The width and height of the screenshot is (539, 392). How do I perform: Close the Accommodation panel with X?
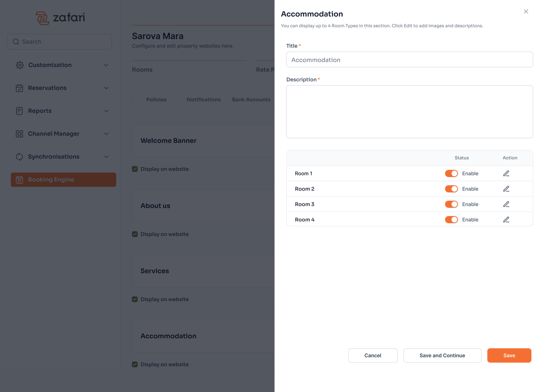(x=526, y=12)
